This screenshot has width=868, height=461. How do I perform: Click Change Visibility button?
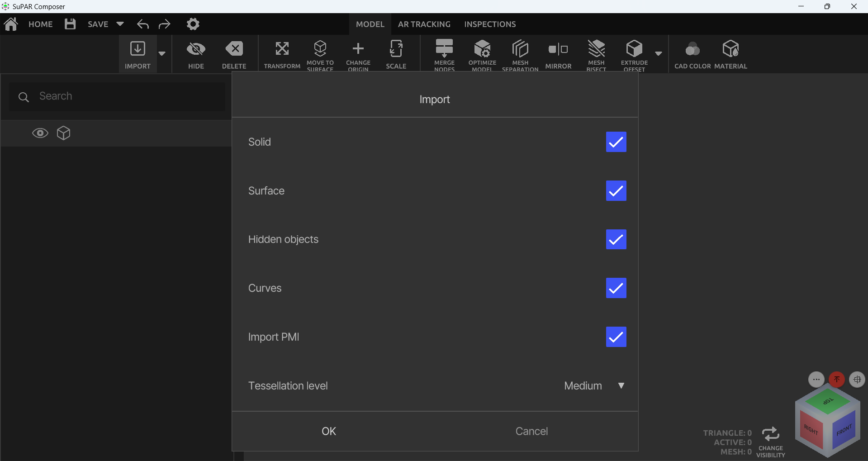(771, 442)
